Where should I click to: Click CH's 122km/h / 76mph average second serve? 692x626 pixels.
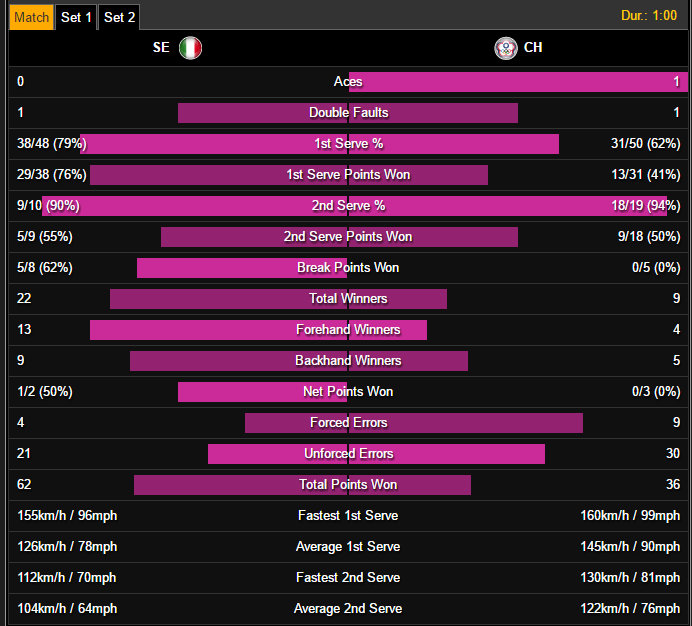tap(630, 608)
